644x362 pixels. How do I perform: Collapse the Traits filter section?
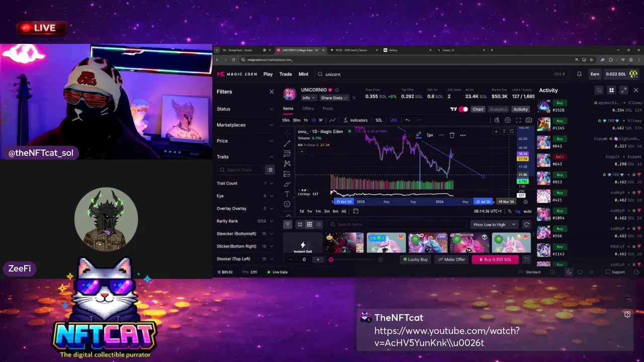pyautogui.click(x=245, y=157)
